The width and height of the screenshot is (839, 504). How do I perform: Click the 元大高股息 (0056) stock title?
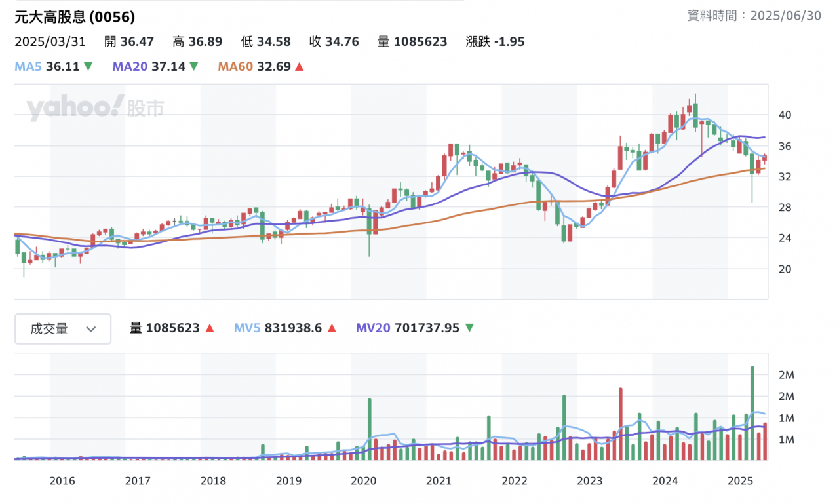(75, 18)
